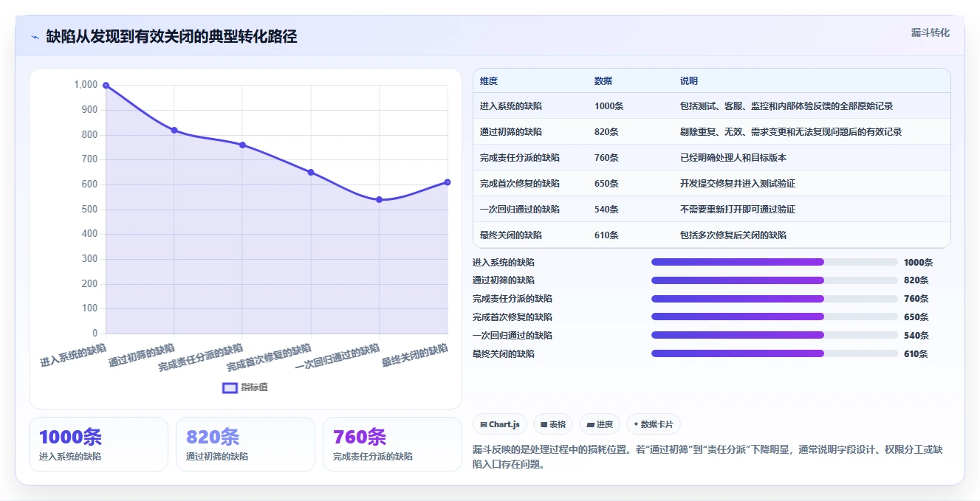The height and width of the screenshot is (501, 980).
Task: Toggle the 指标值 legend swatch
Action: (230, 387)
